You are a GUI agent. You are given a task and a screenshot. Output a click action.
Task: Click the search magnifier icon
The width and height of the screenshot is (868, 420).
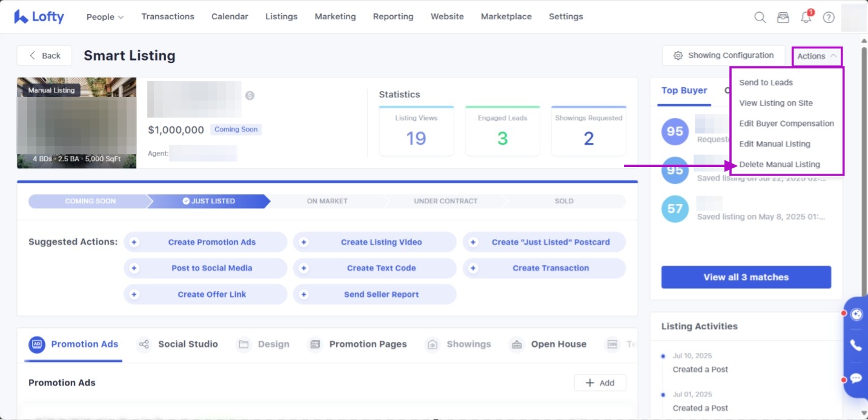tap(760, 17)
